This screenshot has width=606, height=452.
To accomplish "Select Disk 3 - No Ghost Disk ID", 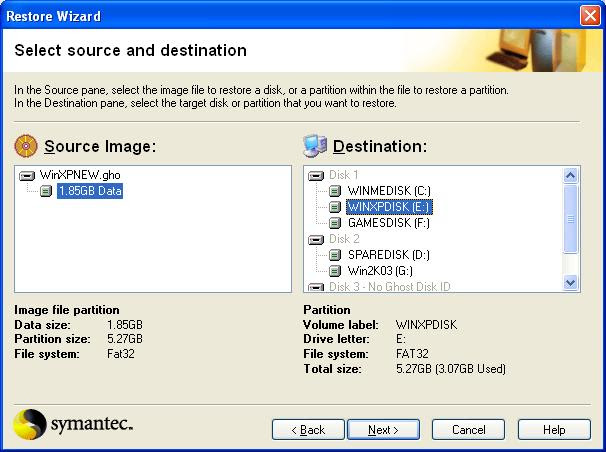I will click(390, 287).
